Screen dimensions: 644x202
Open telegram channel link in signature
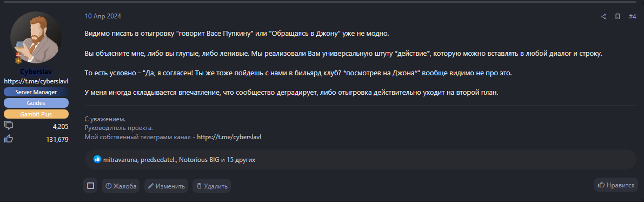point(229,137)
